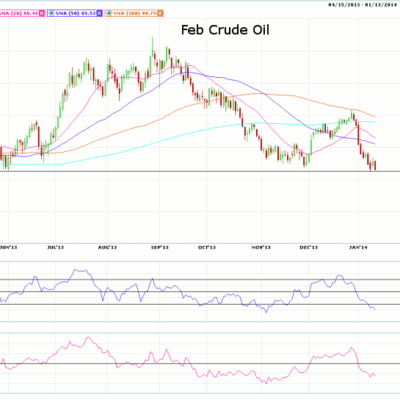Select the NOV'13 axis label

click(261, 247)
